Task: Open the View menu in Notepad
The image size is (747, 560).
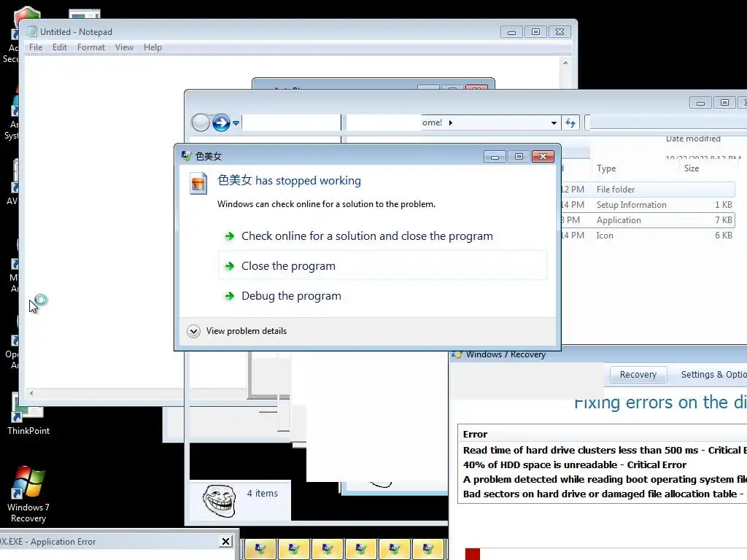Action: pyautogui.click(x=124, y=47)
